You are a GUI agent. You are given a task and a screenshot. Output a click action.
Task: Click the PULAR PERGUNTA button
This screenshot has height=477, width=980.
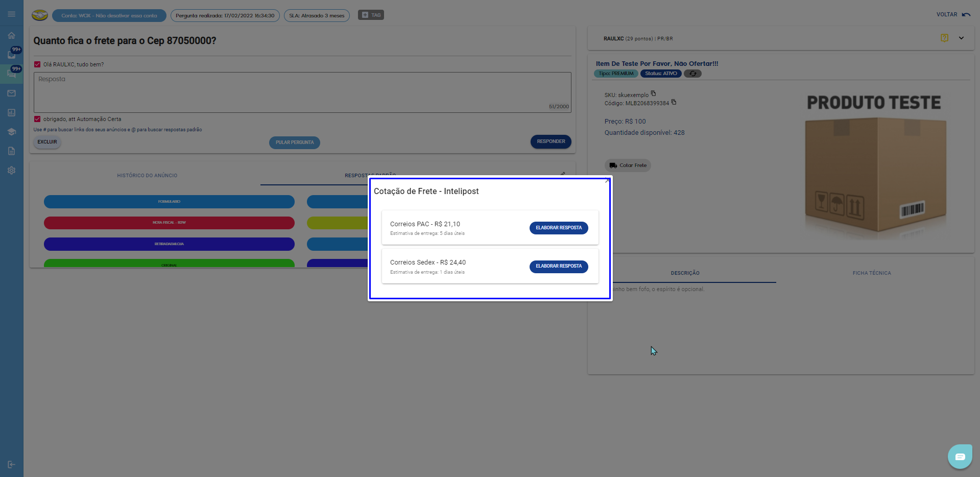click(x=295, y=142)
